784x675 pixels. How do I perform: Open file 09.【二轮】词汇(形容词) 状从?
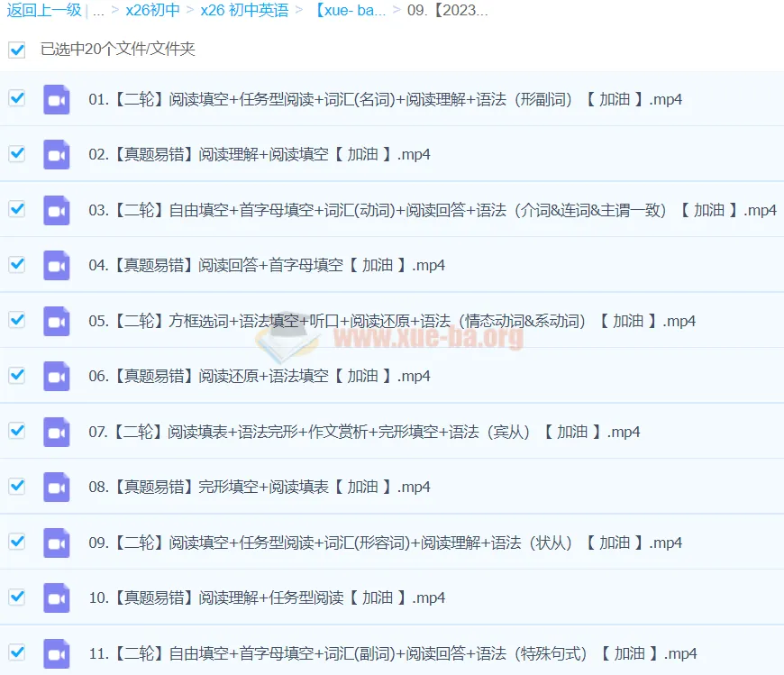click(385, 543)
